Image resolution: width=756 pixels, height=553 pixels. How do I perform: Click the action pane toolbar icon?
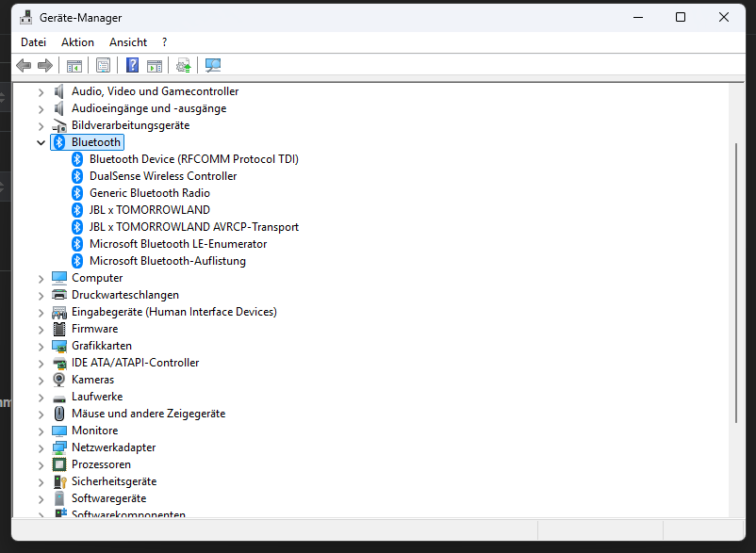(x=155, y=66)
